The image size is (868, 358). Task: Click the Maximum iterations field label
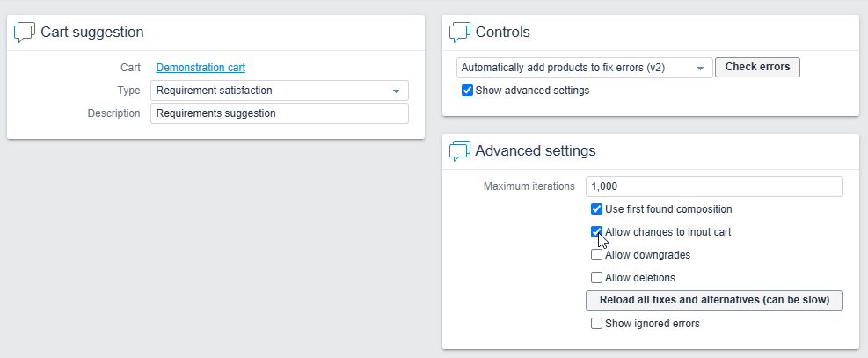(529, 186)
